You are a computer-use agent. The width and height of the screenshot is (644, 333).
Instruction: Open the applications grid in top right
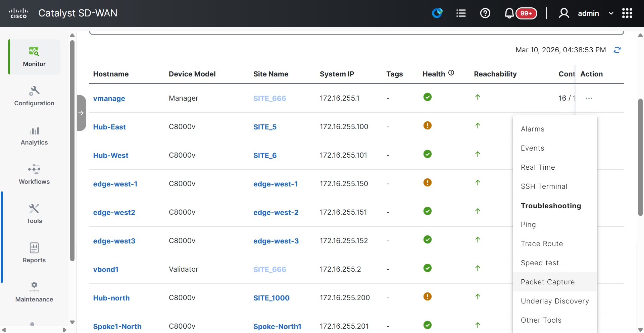coord(627,13)
